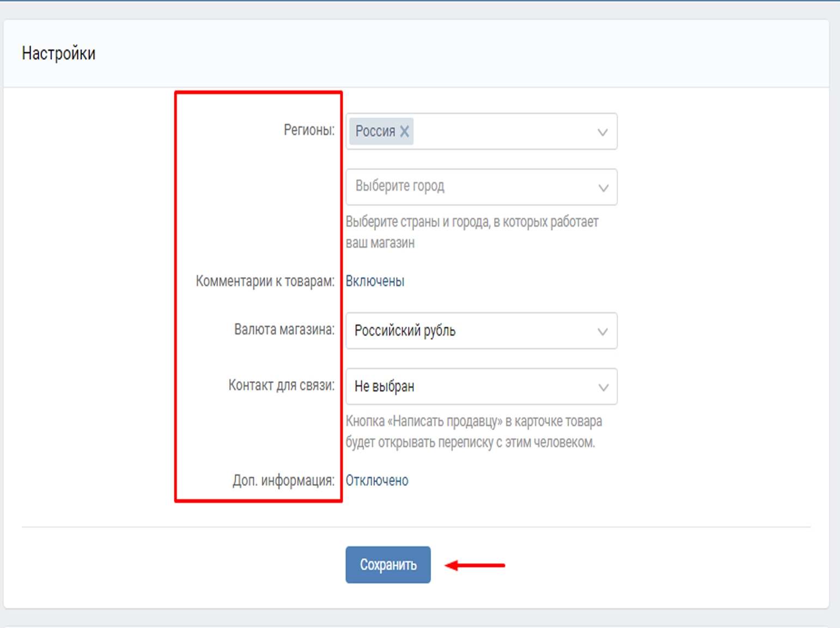Open the Российский рубль currency dropdown
This screenshot has height=628, width=840.
(x=468, y=331)
